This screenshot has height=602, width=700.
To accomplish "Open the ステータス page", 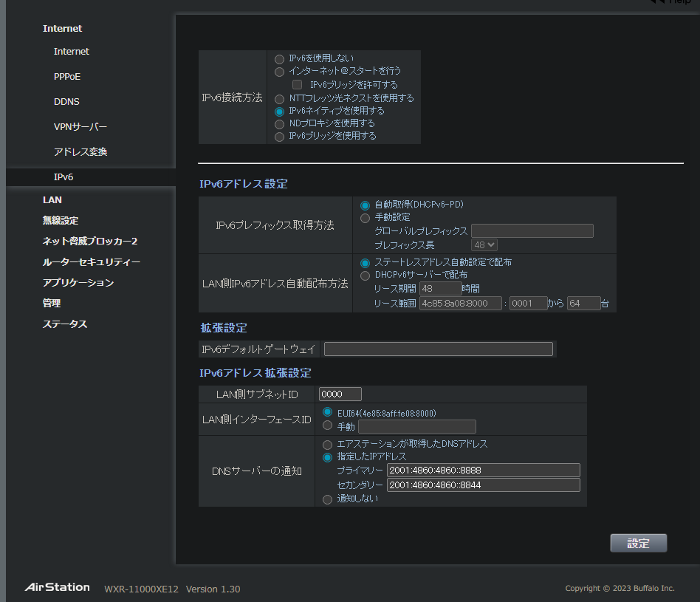I will [64, 324].
